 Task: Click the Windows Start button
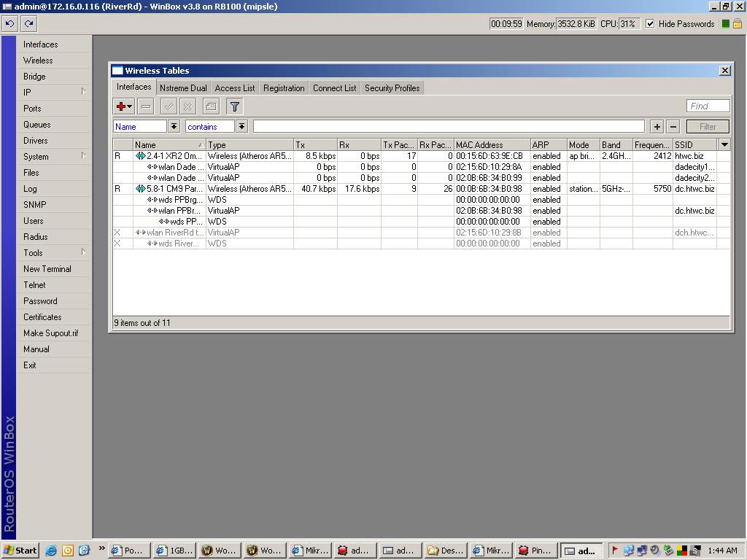coord(20,551)
